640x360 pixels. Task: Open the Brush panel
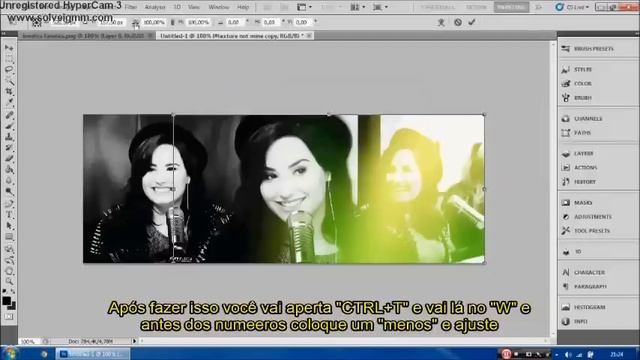577,98
